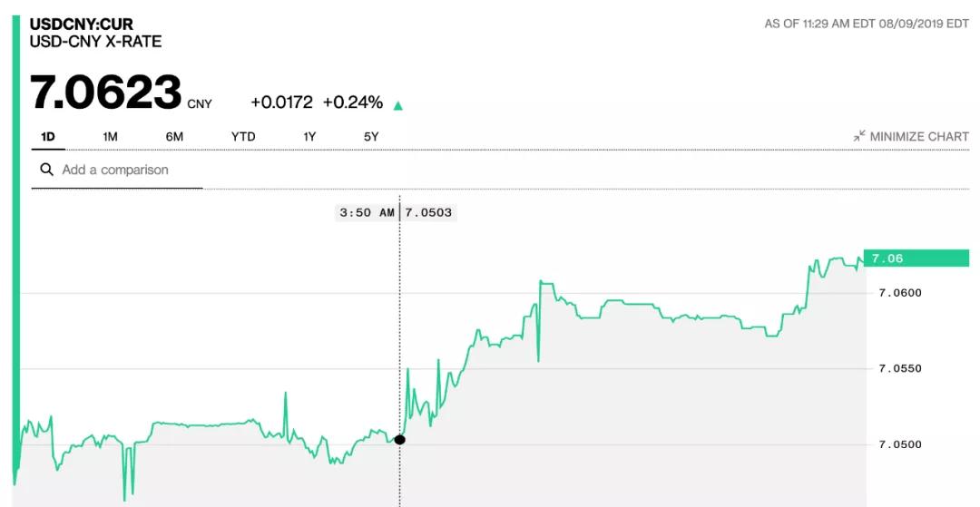
Task: Open the 1Y chart range
Action: (x=309, y=136)
